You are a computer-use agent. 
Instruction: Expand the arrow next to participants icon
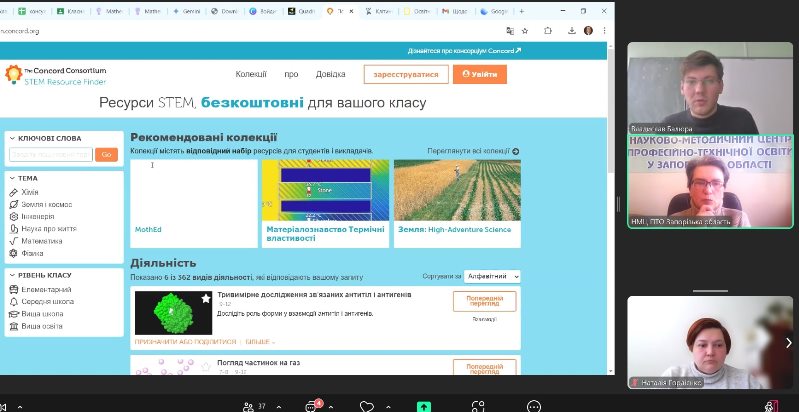tap(278, 407)
